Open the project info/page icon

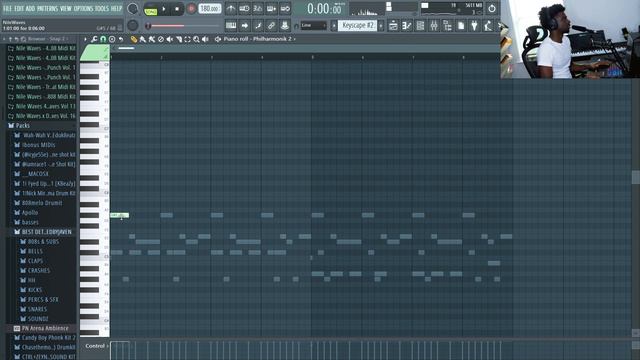[461, 26]
